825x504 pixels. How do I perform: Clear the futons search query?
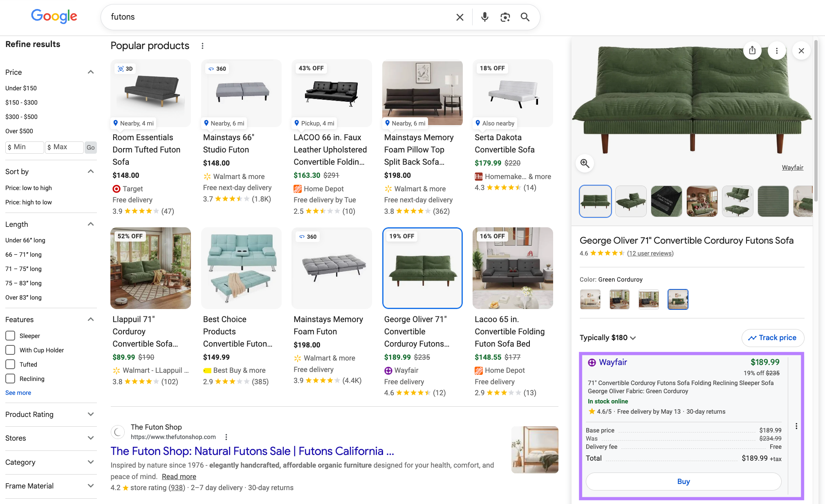(x=460, y=17)
